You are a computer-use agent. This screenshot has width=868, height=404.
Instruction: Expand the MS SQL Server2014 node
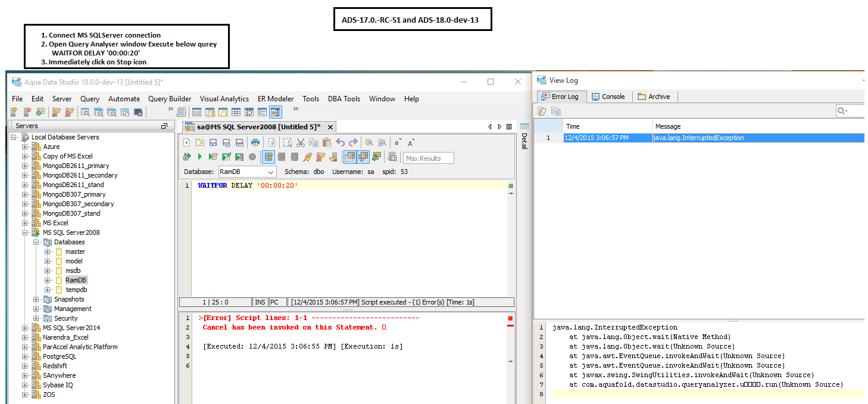(24, 328)
